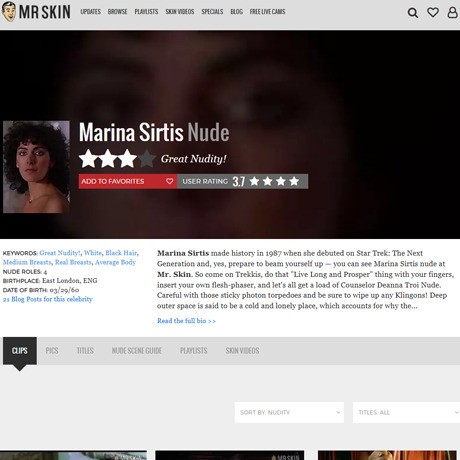Switch to the Pics tab
Screen dimensions: 460x460
[52, 351]
